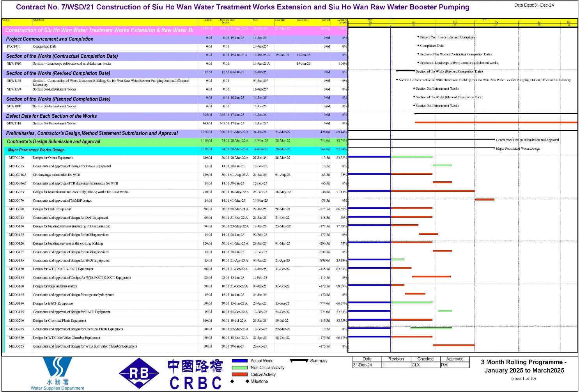Click the blue RB diamond logo

click(x=139, y=373)
